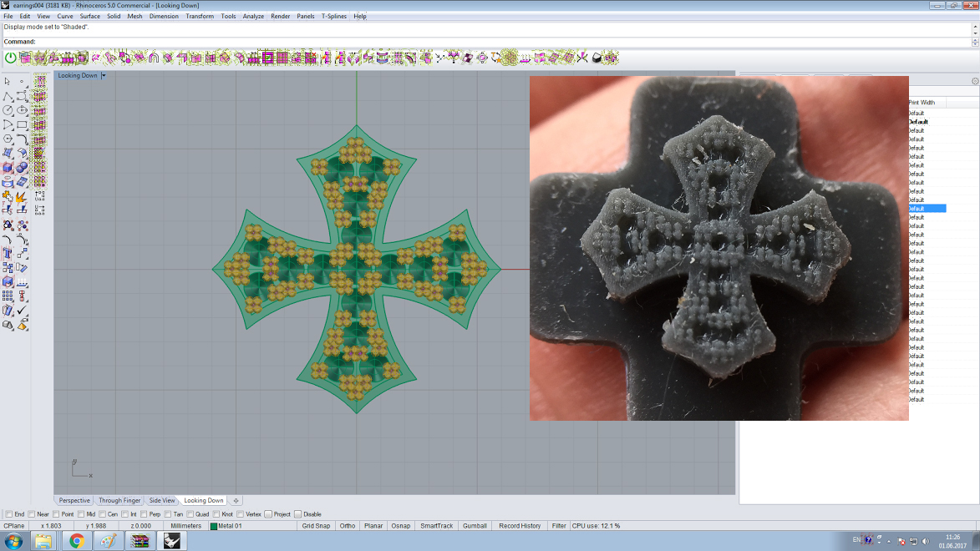Expand the command history scroll arrow
This screenshot has width=980, height=551.
pyautogui.click(x=974, y=33)
